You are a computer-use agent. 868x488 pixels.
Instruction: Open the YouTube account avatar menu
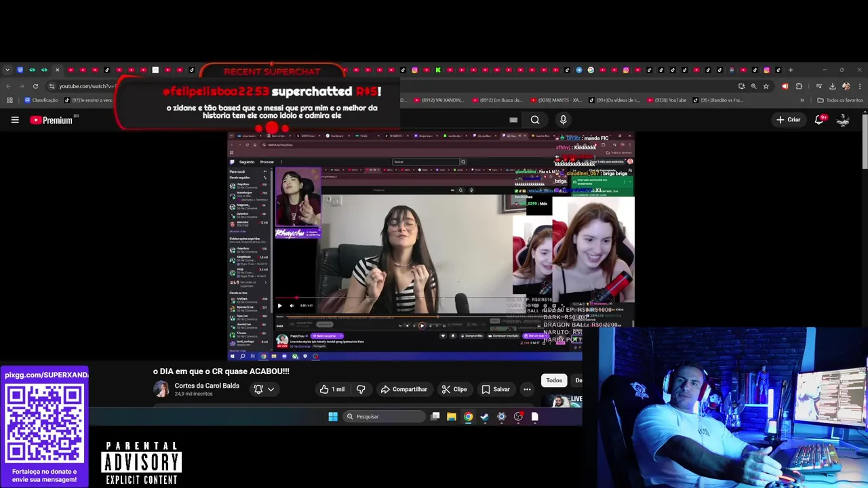coord(843,120)
